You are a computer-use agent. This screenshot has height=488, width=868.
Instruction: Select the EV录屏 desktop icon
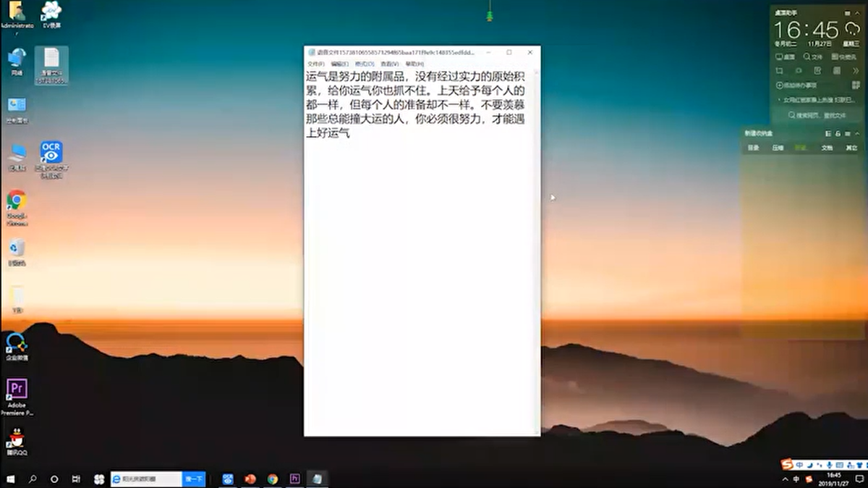[51, 16]
